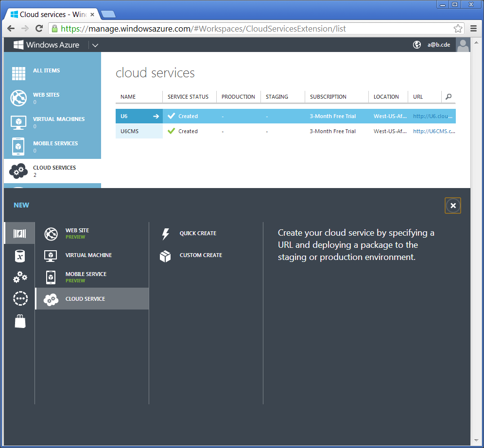Click the browser address bar
Image resolution: width=484 pixels, height=448 pixels.
253,29
